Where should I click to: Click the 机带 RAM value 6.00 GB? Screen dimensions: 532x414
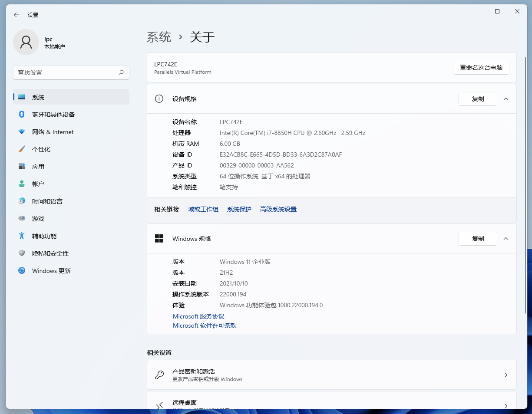pyautogui.click(x=230, y=144)
